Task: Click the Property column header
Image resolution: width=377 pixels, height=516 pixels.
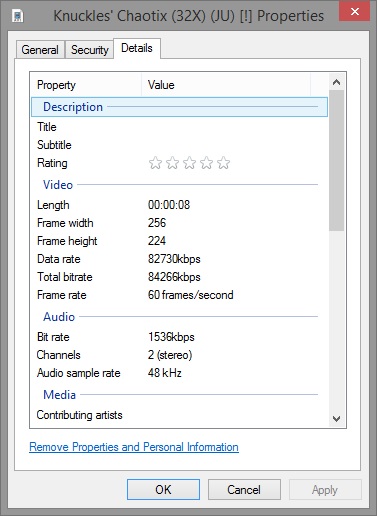Action: tap(86, 85)
